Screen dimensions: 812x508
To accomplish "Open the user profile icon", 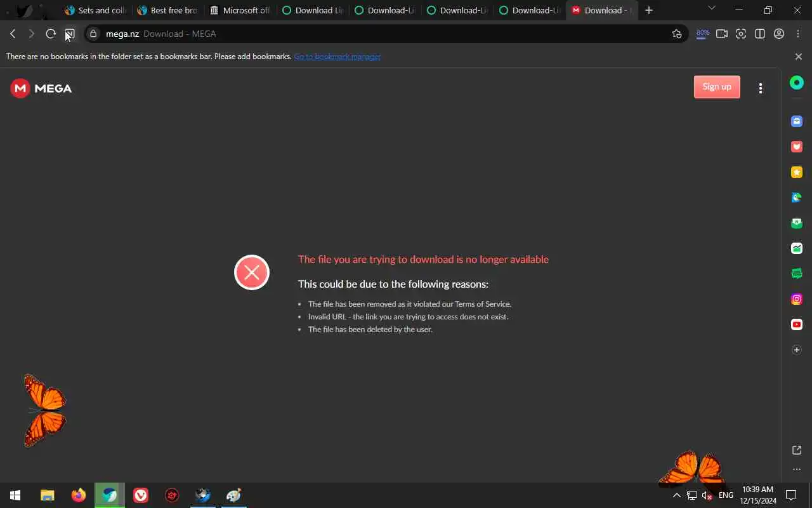I will (779, 34).
